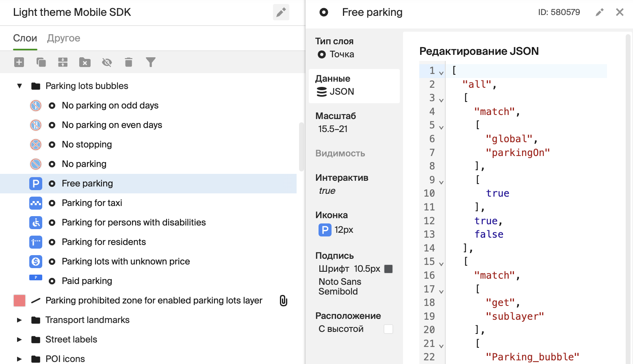Switch to the Другое tab

tap(64, 38)
